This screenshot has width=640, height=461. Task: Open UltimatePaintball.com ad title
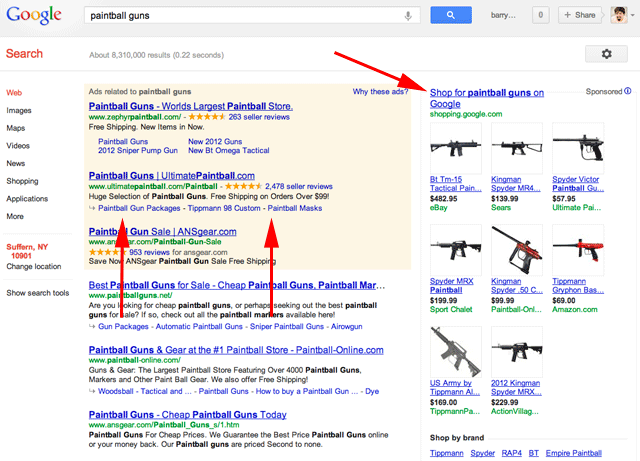[171, 176]
